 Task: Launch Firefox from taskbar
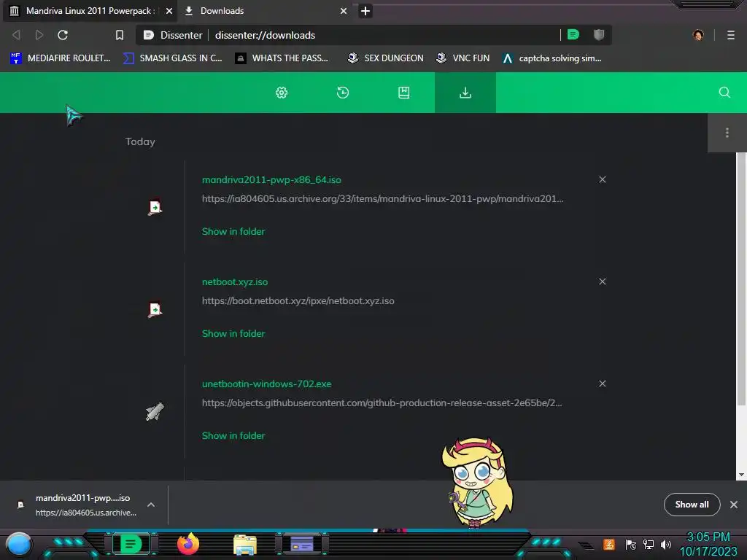[x=188, y=544]
